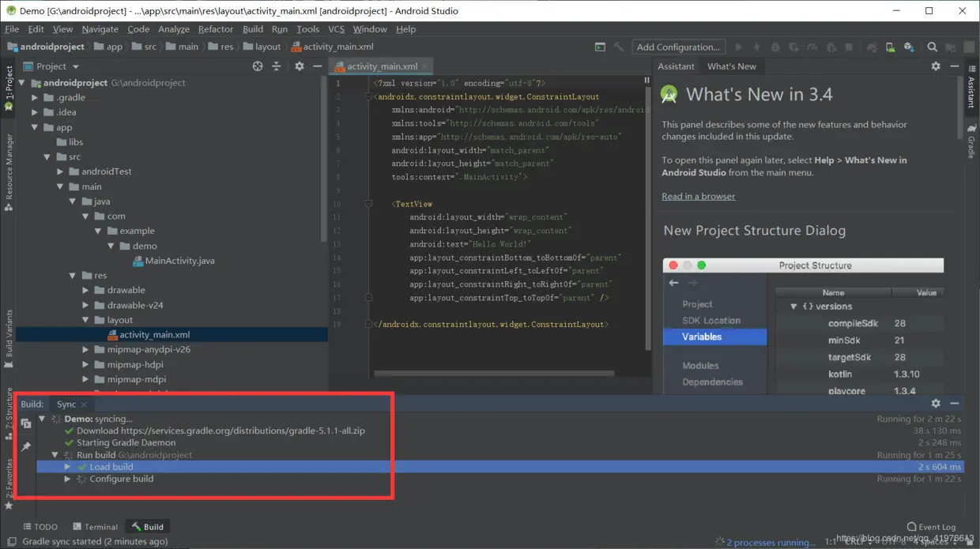Open the File menu
This screenshot has width=980, height=549.
coord(12,29)
